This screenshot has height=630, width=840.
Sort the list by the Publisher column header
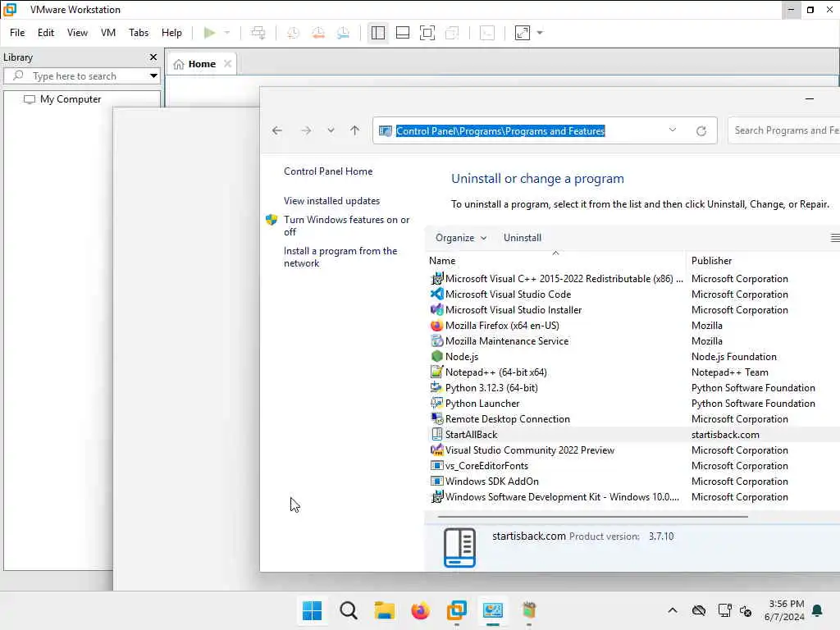coord(711,261)
